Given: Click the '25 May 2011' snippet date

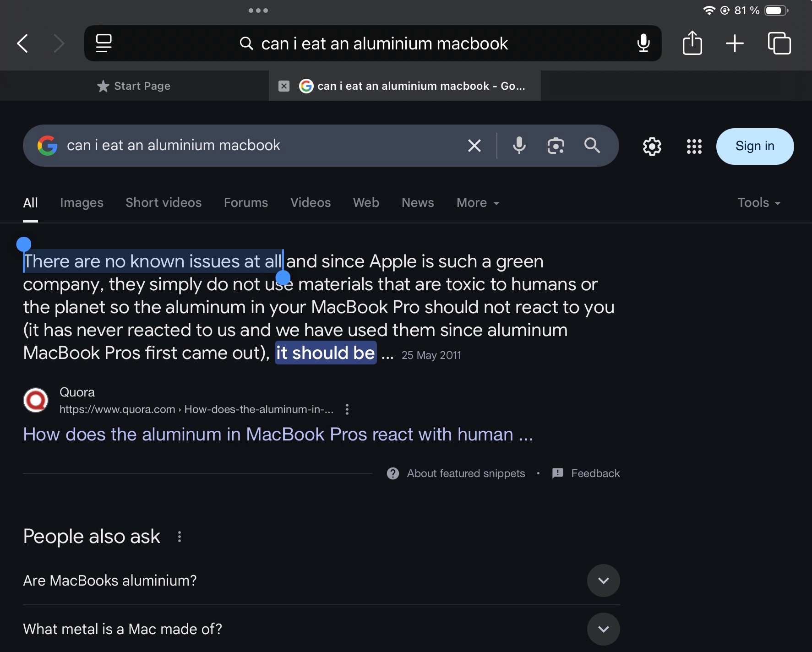Looking at the screenshot, I should [431, 355].
